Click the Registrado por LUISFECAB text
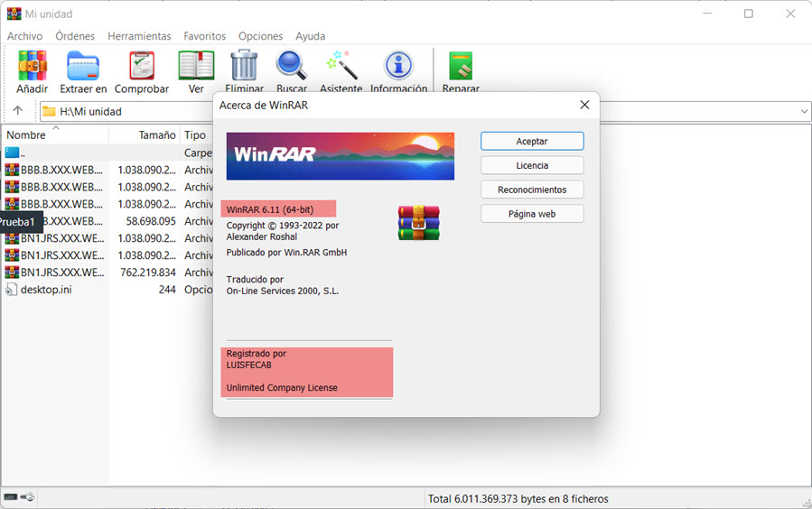 257,359
